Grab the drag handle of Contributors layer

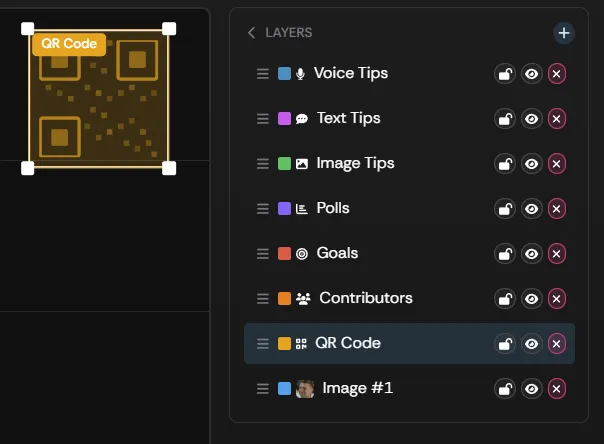point(263,298)
